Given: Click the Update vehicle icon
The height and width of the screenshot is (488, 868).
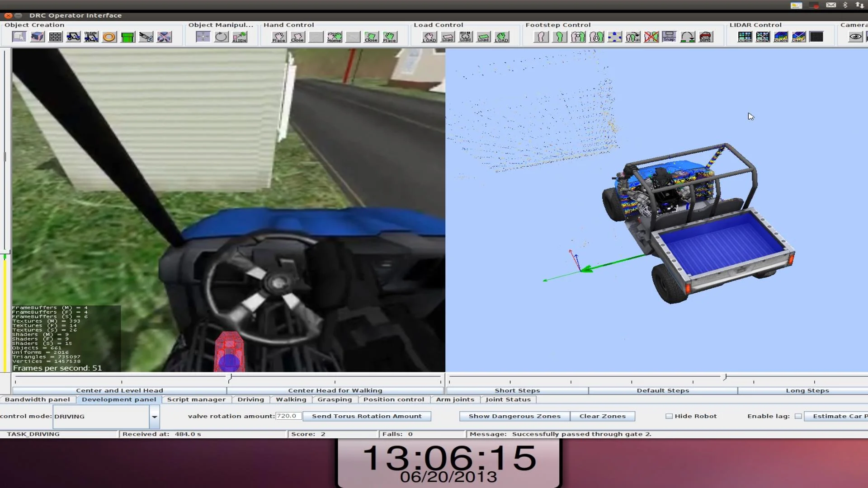Looking at the screenshot, I should (91, 37).
